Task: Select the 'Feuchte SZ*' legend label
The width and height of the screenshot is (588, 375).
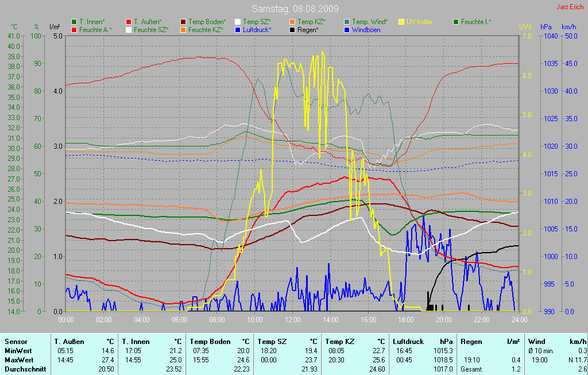Action: [151, 30]
